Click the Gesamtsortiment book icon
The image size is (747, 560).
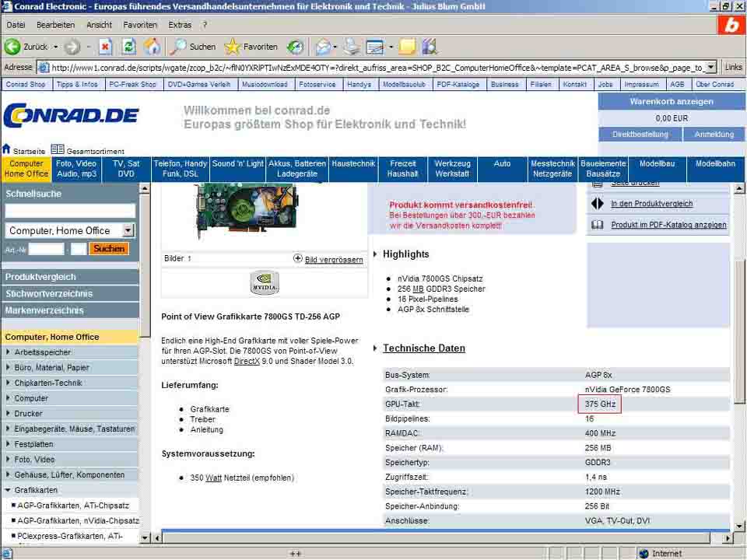tap(57, 149)
